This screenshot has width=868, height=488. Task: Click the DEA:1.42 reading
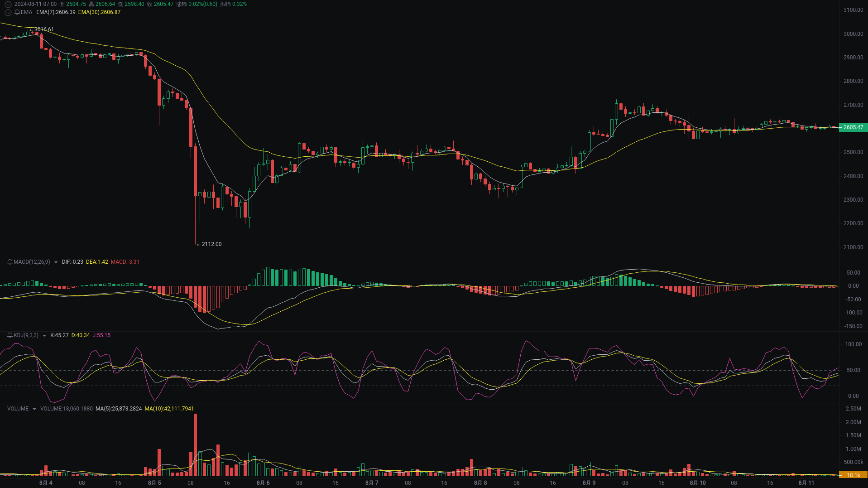pyautogui.click(x=97, y=262)
